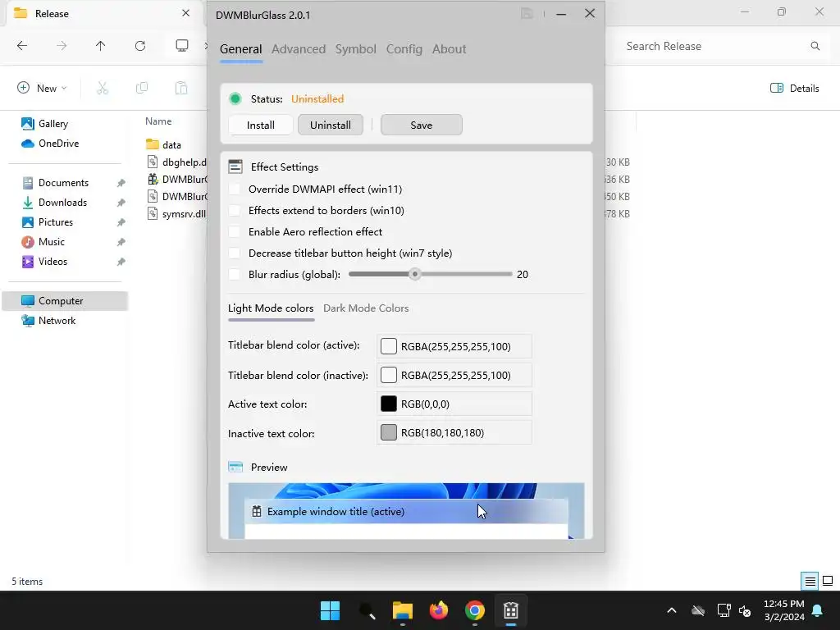Open Firefox from the taskbar
This screenshot has width=840, height=630.
tap(439, 610)
